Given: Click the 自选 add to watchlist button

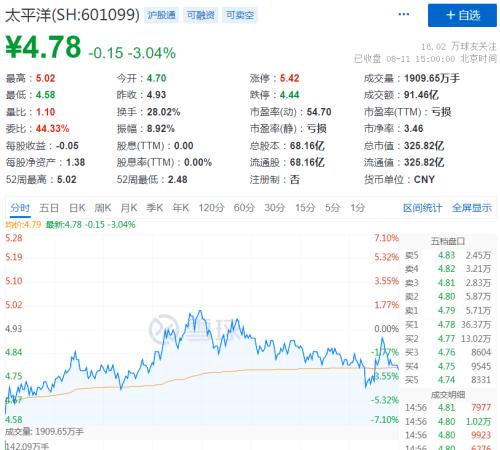Looking at the screenshot, I should click(462, 15).
